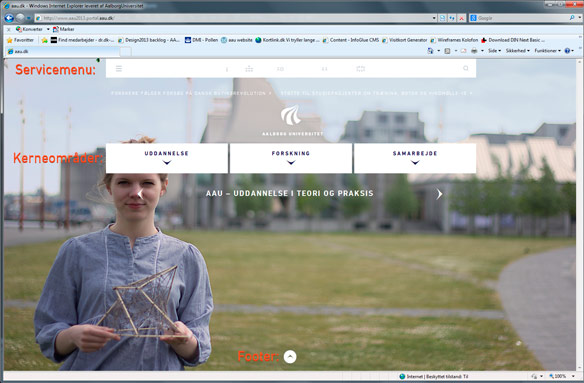Go back with the browser back button
The height and width of the screenshot is (383, 584).
(9, 18)
